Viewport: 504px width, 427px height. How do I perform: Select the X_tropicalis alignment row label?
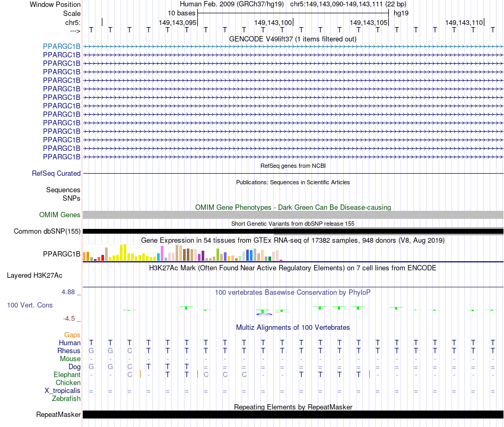pos(63,391)
